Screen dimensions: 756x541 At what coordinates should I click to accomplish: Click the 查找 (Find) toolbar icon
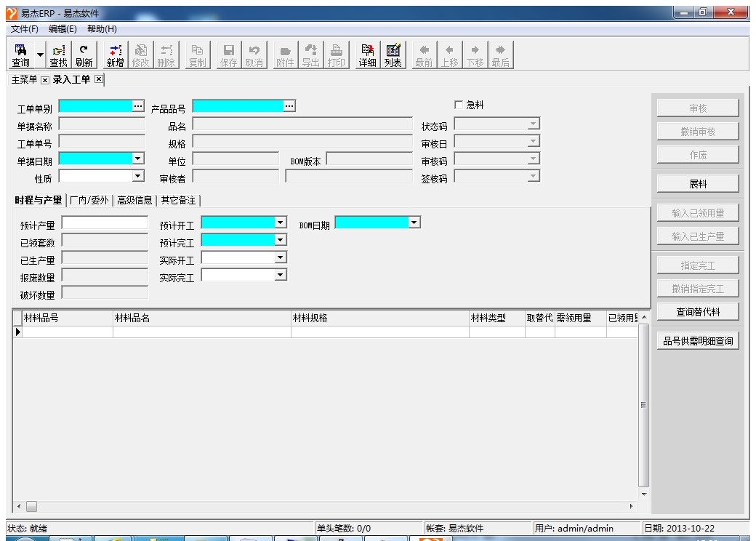click(58, 55)
